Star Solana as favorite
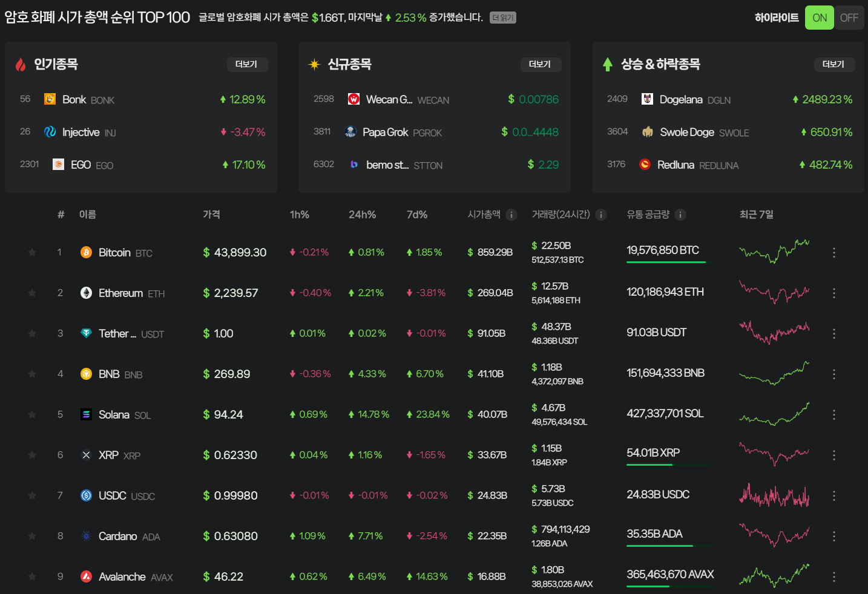868x594 pixels. (x=32, y=414)
